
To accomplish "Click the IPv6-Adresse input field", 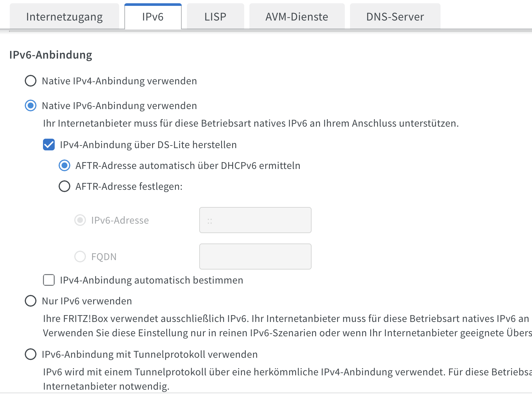I will coord(255,220).
